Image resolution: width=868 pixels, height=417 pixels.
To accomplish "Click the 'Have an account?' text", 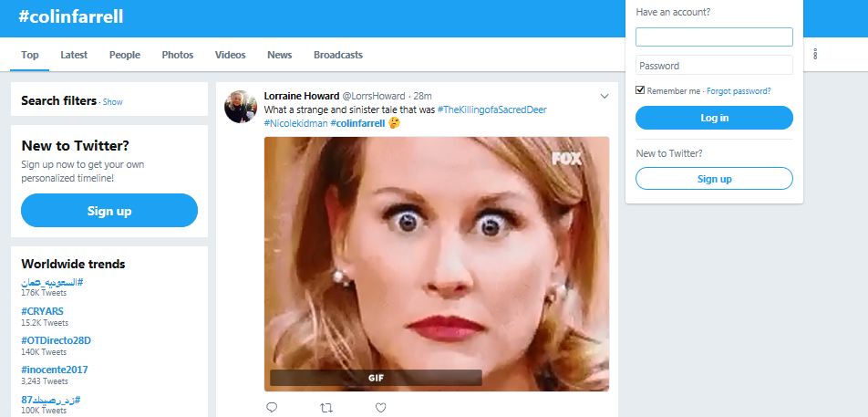I will (673, 12).
